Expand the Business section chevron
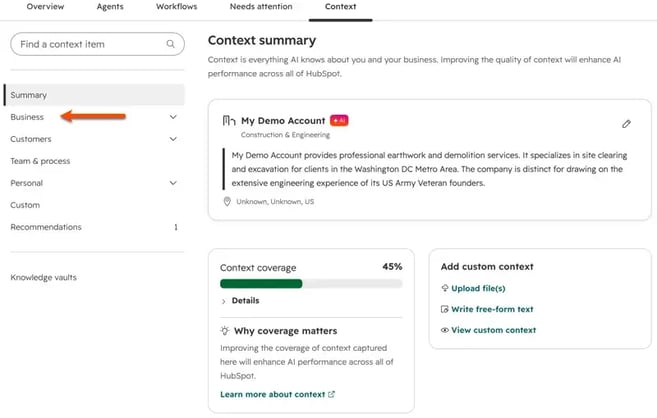The width and height of the screenshot is (657, 418). pos(173,117)
